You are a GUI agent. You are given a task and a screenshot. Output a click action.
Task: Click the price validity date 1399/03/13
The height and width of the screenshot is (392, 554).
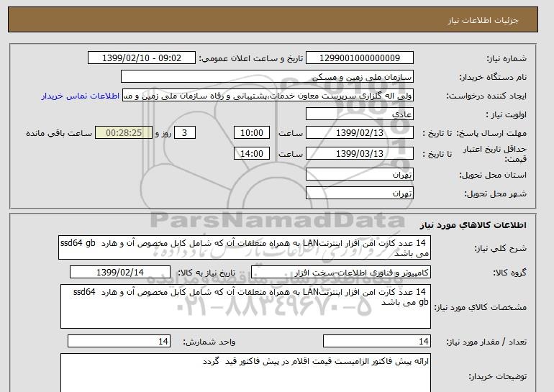pos(359,153)
